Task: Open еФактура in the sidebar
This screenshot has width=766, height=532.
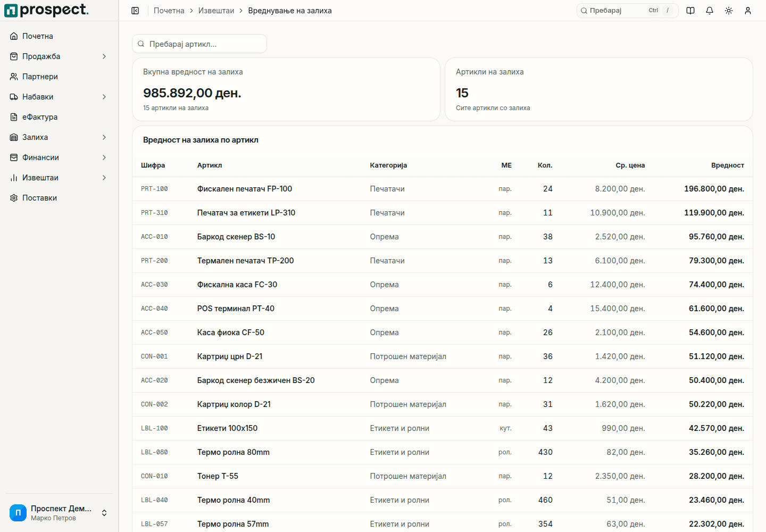Action: [x=59, y=117]
